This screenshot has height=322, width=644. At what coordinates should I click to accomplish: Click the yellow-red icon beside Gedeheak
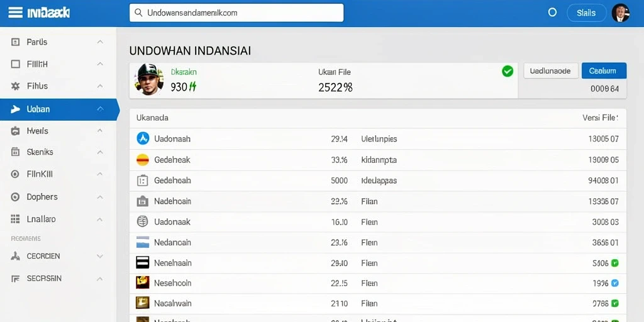click(143, 159)
